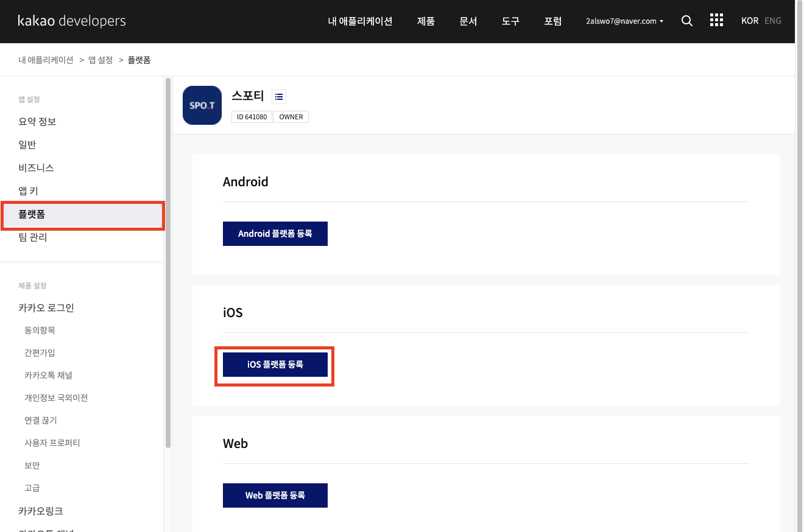Click the 앱 설정 sidebar section label

[29, 99]
